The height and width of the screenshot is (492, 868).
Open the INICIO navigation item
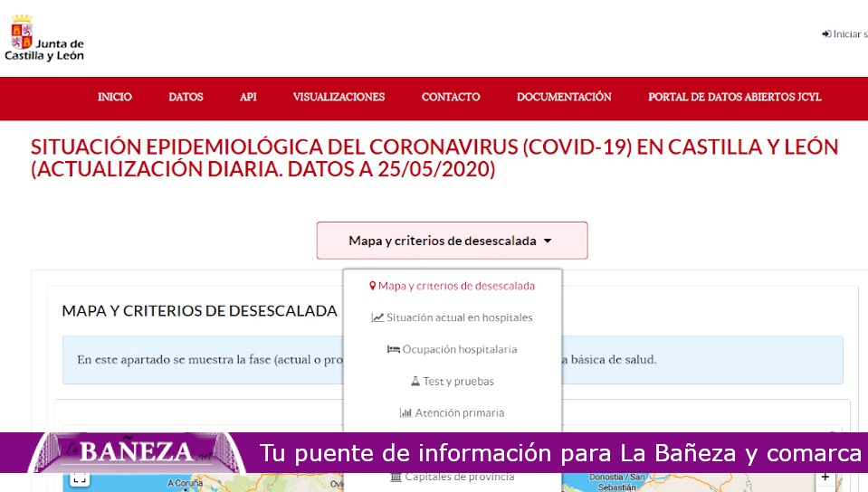pyautogui.click(x=115, y=97)
